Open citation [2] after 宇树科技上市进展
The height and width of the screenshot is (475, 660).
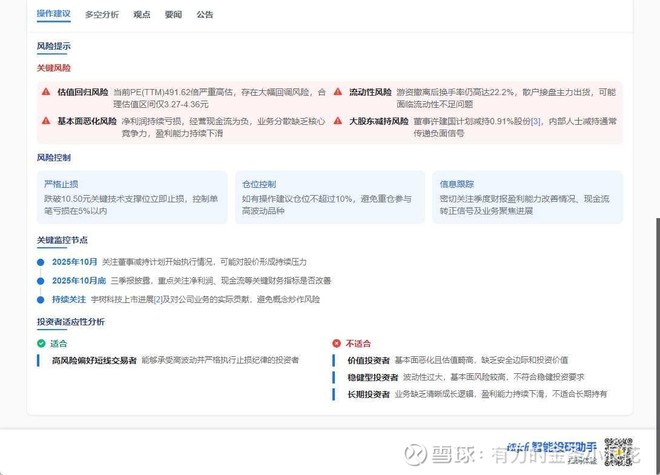pyautogui.click(x=156, y=299)
